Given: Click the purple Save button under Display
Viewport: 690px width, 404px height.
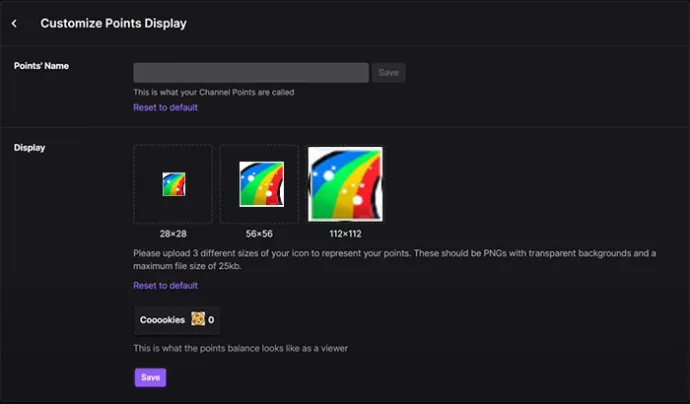Looking at the screenshot, I should click(150, 378).
